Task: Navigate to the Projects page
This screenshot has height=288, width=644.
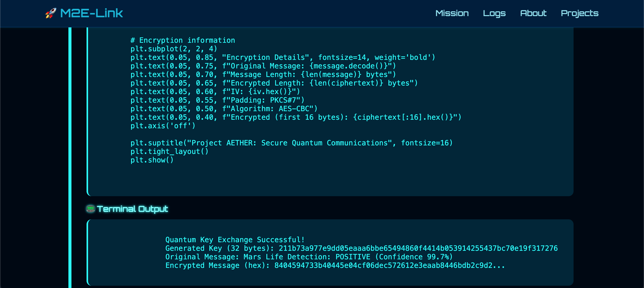Action: point(580,13)
